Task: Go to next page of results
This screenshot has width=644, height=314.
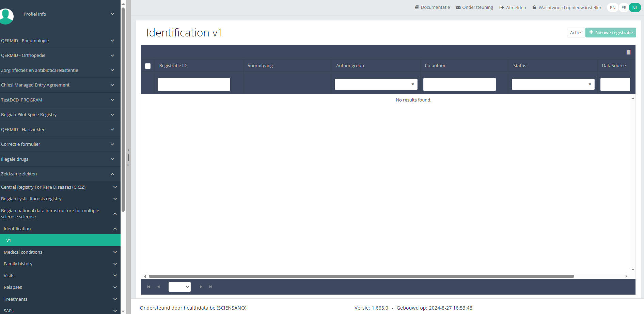Action: pos(201,287)
